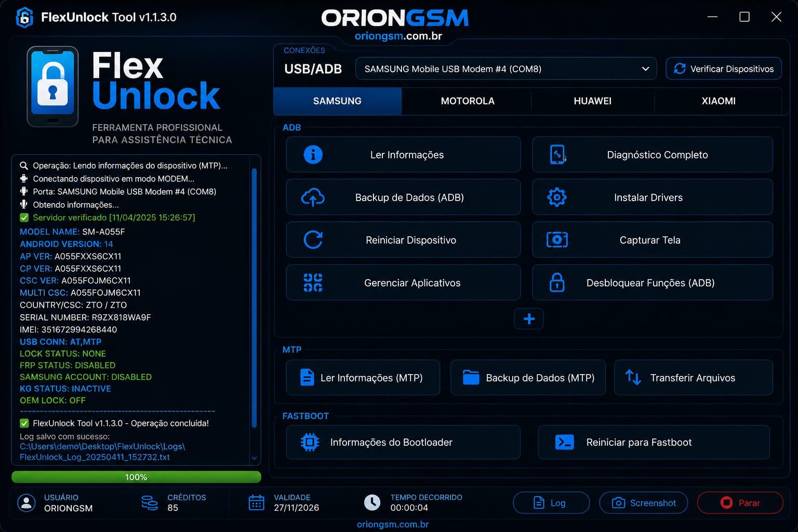Click the log panel vertical scrollbar

(x=254, y=297)
